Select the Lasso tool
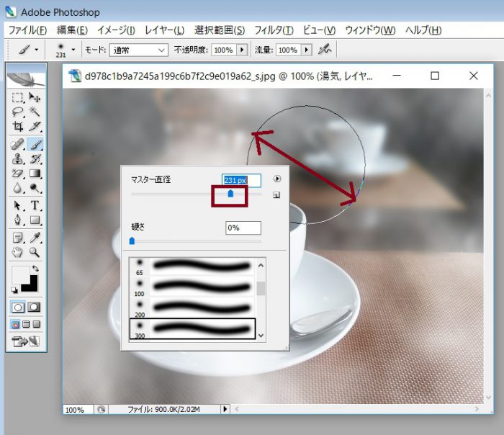 point(18,112)
